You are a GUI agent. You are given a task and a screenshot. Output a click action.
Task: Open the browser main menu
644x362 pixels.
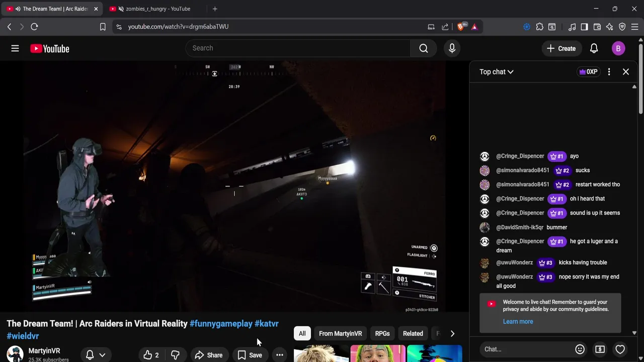click(x=634, y=27)
